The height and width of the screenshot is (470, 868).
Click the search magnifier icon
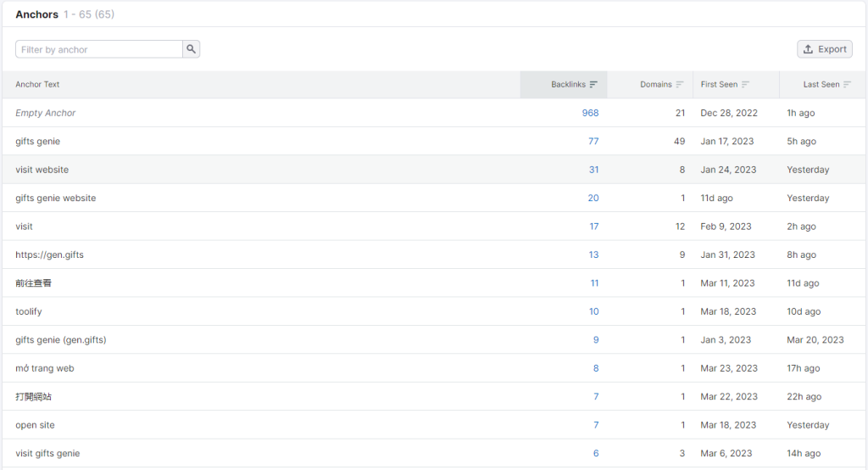tap(191, 49)
